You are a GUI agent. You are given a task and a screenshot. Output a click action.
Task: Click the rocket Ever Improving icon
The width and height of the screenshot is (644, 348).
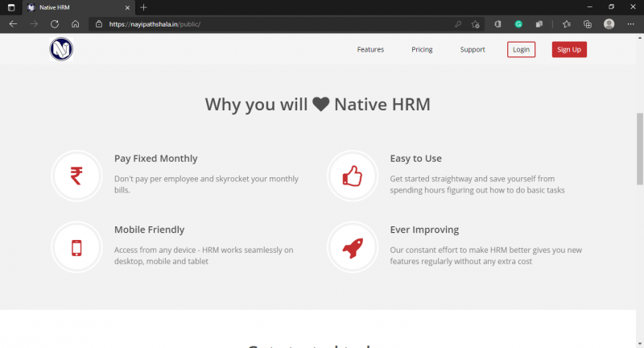point(353,247)
